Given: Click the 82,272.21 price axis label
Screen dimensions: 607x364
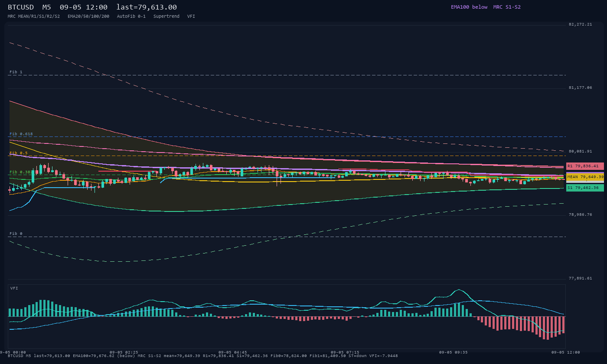Looking at the screenshot, I should click(x=580, y=24).
